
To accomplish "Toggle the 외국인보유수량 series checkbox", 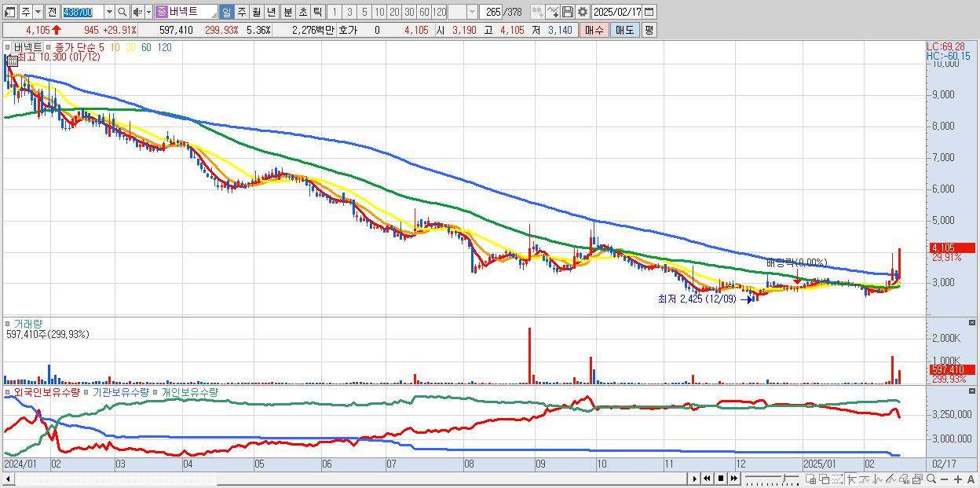I will coord(7,391).
